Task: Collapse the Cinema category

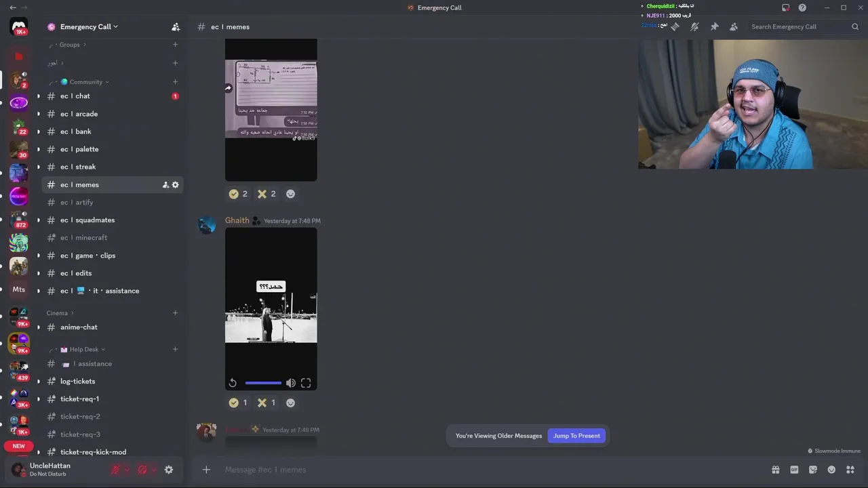Action: click(60, 313)
